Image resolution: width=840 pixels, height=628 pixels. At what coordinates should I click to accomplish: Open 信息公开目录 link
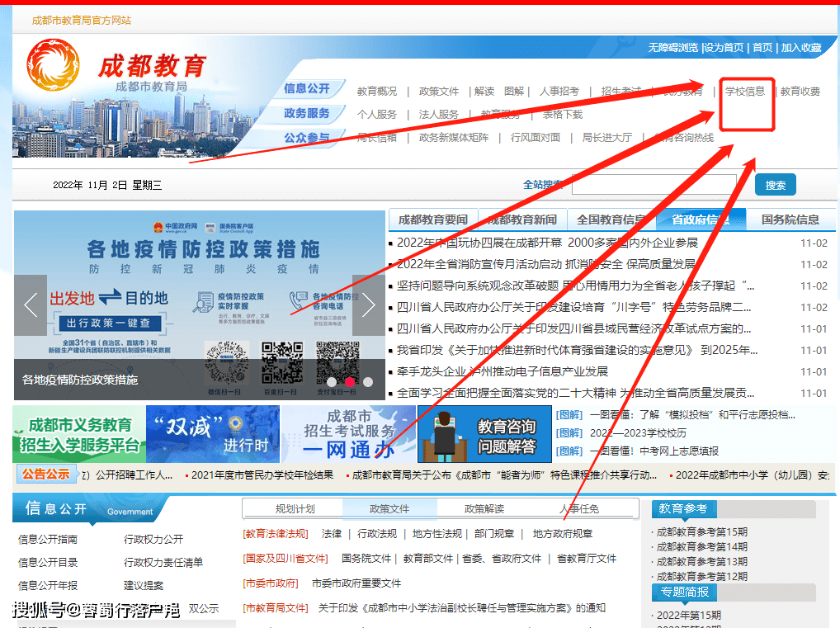tap(48, 563)
